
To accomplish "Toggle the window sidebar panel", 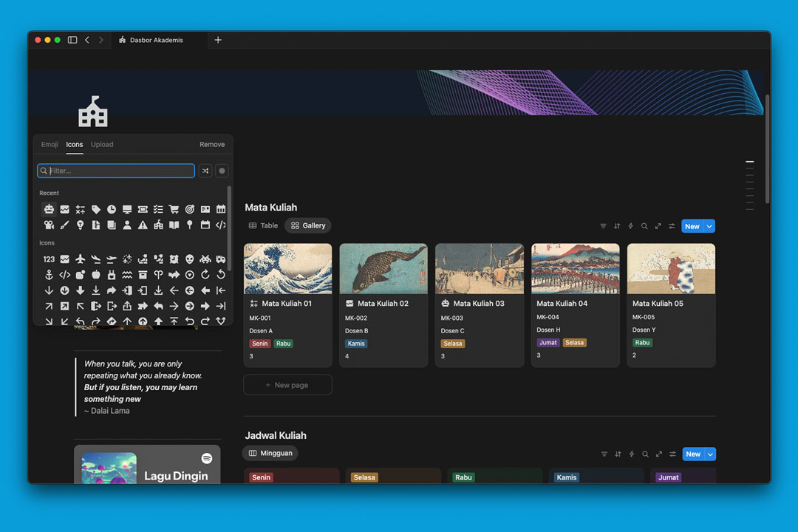I will [x=72, y=40].
